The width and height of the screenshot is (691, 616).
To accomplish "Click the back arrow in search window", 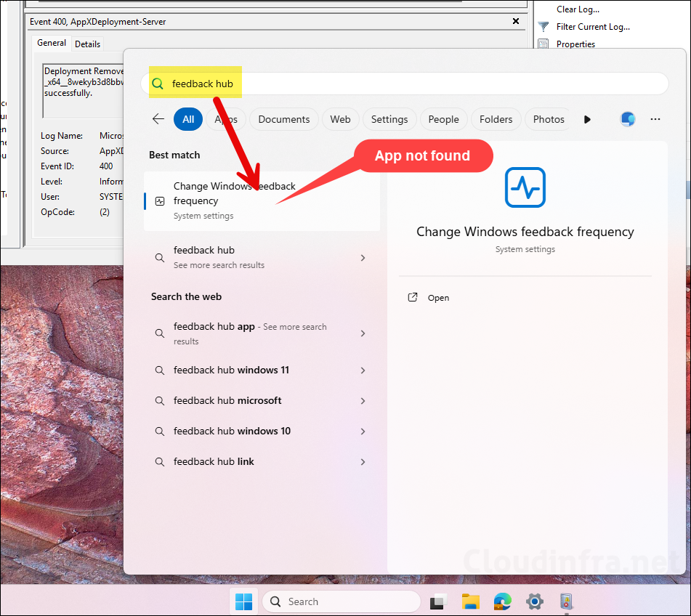I will point(158,118).
